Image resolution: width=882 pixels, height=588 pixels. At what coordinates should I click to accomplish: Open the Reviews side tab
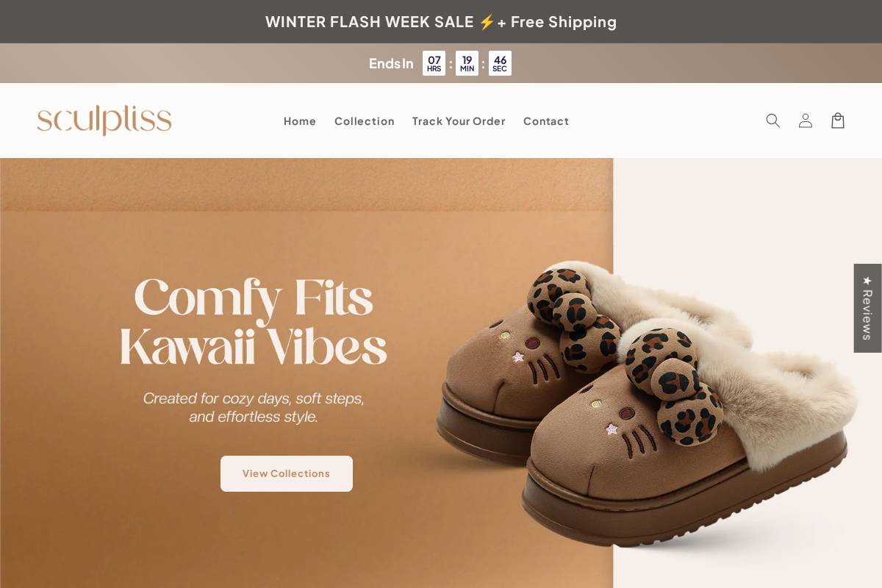867,308
